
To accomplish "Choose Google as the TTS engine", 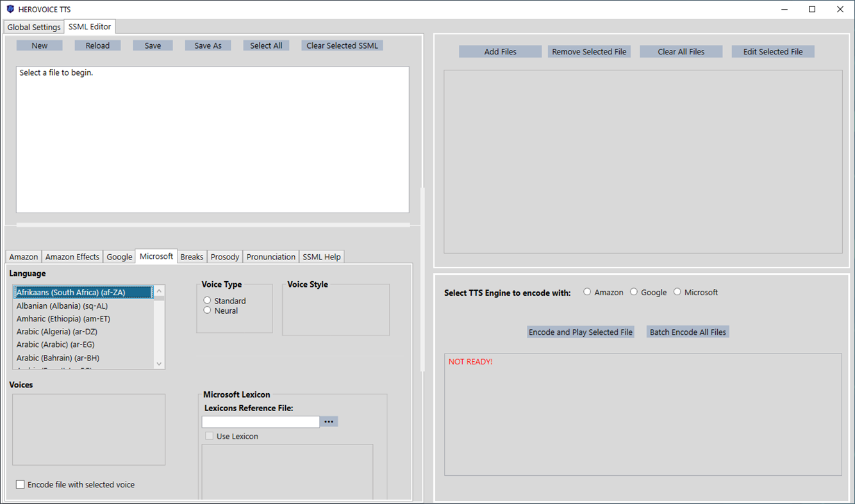I will point(634,291).
